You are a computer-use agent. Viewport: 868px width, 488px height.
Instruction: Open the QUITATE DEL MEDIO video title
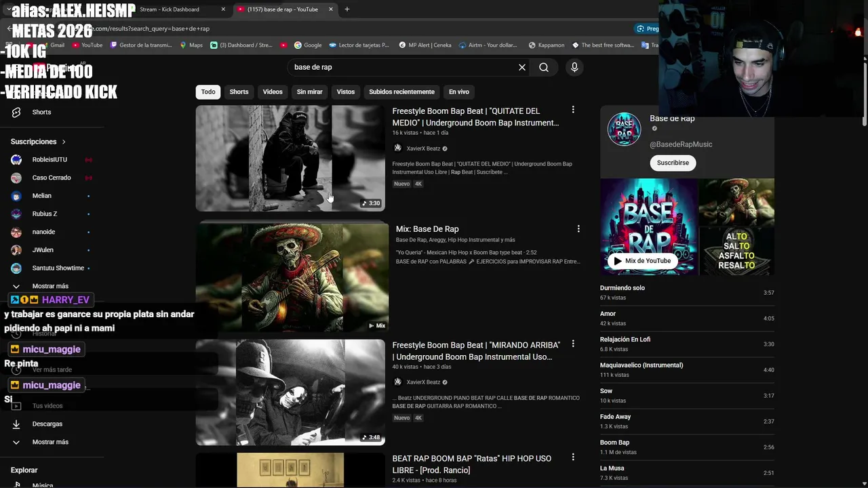[475, 117]
